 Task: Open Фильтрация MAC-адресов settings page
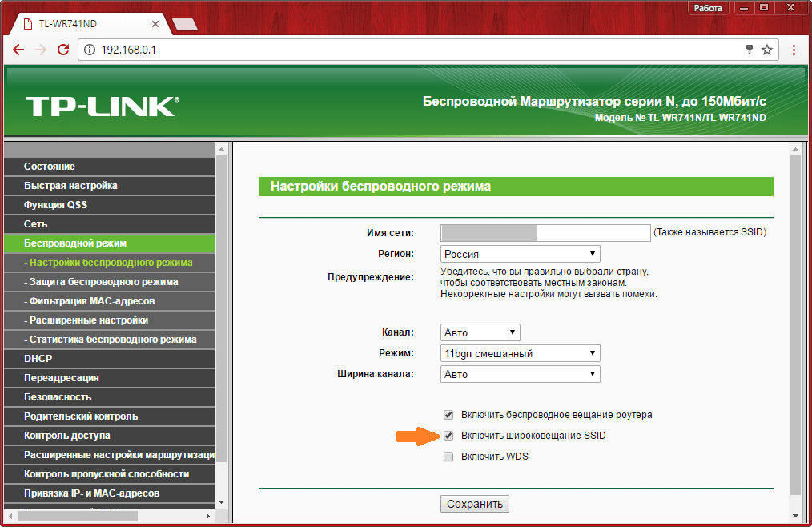click(91, 301)
